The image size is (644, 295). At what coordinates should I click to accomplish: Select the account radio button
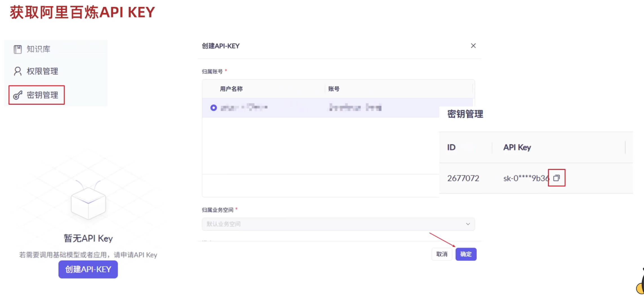(214, 108)
